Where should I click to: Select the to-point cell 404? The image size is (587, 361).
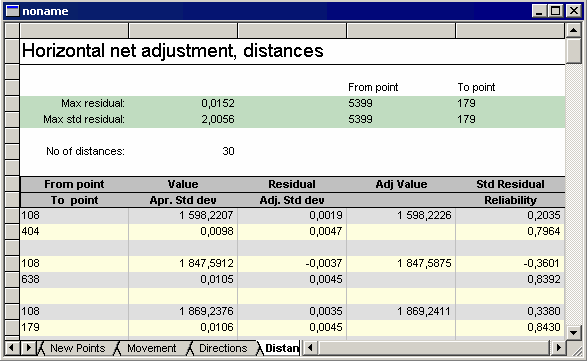pyautogui.click(x=74, y=231)
